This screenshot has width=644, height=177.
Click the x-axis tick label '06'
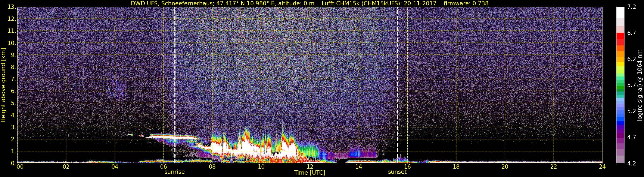[x=164, y=167]
